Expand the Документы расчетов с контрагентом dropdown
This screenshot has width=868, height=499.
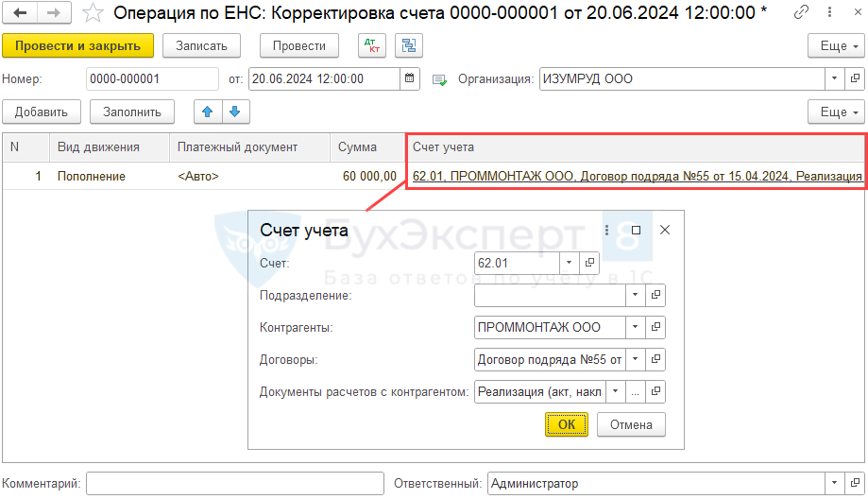[x=615, y=391]
